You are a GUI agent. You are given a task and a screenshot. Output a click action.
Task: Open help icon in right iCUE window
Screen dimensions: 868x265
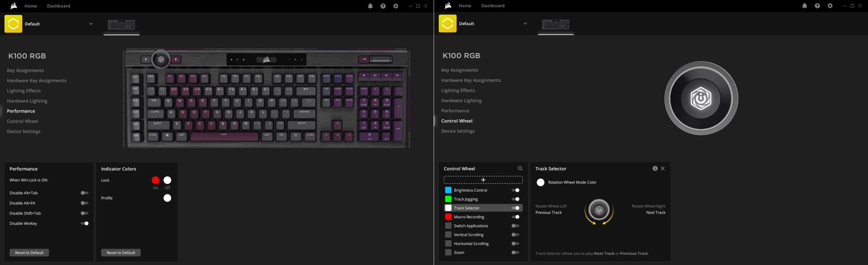(x=817, y=6)
